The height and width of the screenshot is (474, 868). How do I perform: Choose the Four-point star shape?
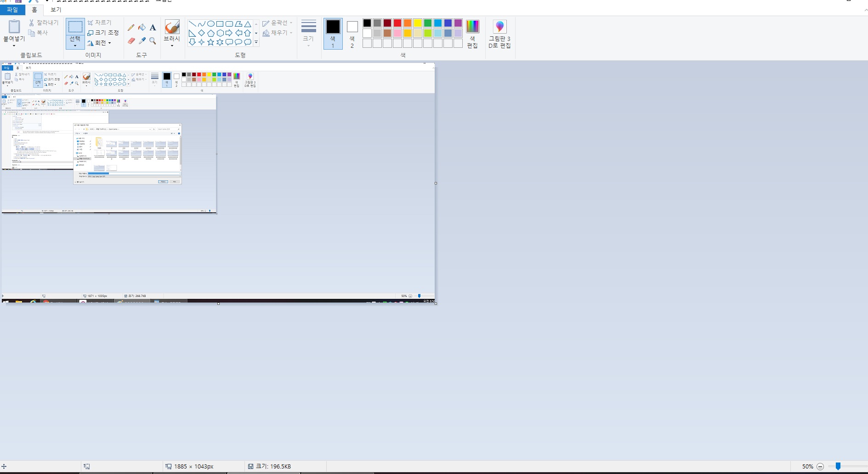(201, 42)
